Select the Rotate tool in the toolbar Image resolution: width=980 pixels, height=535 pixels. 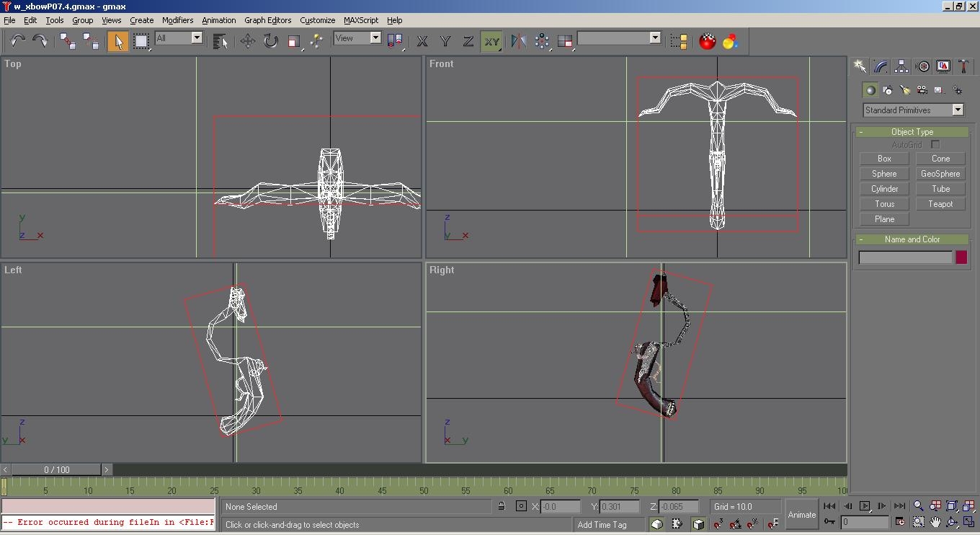(270, 41)
